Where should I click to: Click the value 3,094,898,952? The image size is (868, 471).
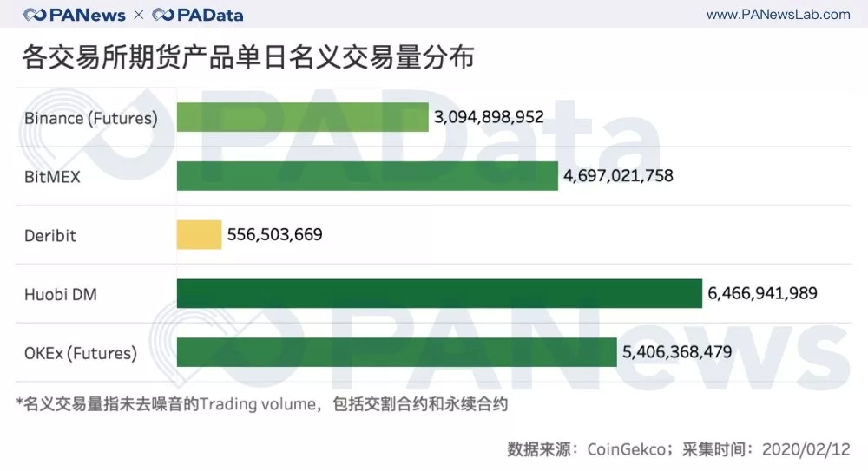pyautogui.click(x=490, y=117)
